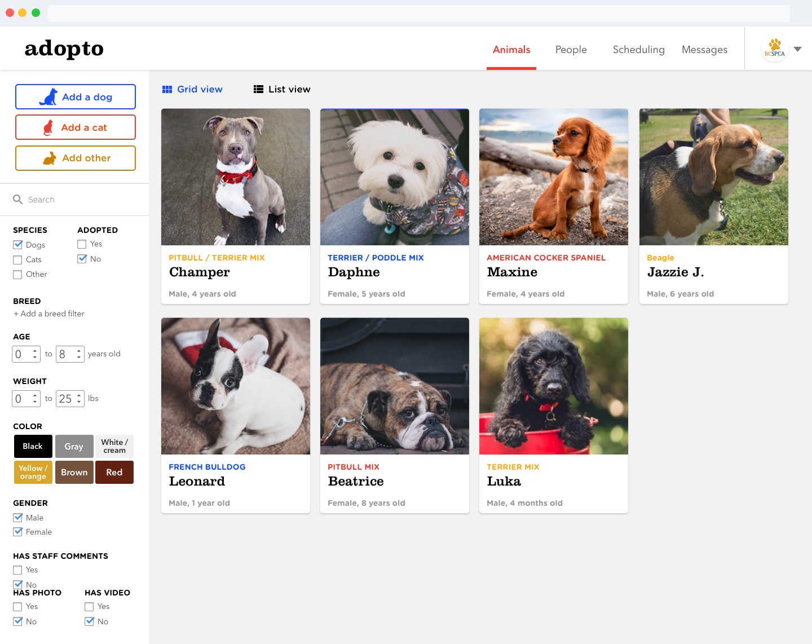The height and width of the screenshot is (644, 812).
Task: Switch to the People tab
Action: [571, 50]
